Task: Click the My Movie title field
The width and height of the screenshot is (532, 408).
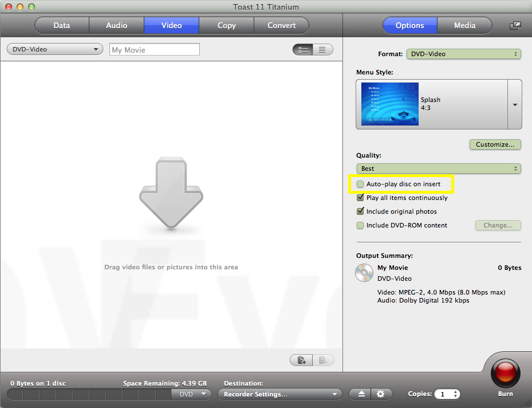Action: tap(155, 49)
